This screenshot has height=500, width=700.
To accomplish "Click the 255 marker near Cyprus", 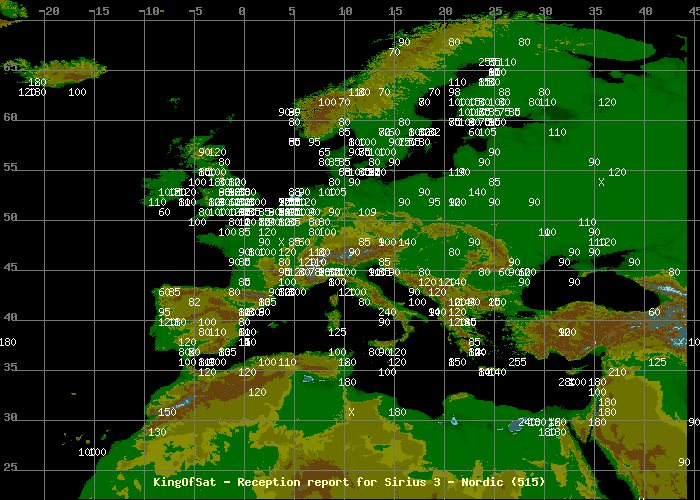I will pyautogui.click(x=517, y=362).
